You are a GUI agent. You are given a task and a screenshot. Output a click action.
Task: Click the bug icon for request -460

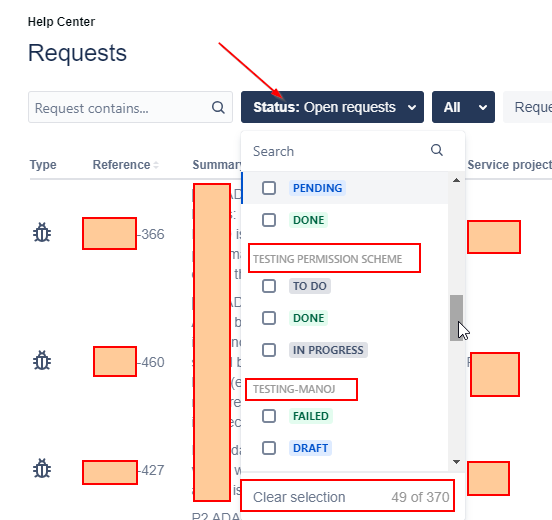[42, 361]
